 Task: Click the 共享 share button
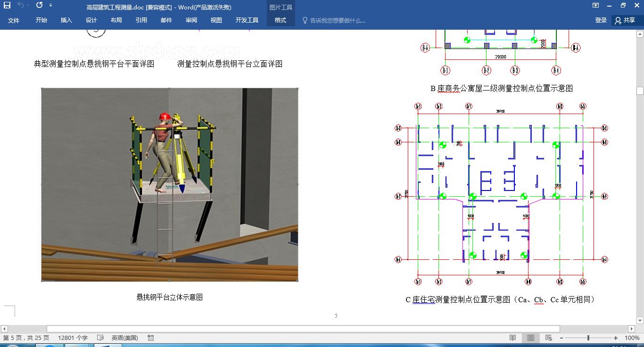pyautogui.click(x=626, y=20)
